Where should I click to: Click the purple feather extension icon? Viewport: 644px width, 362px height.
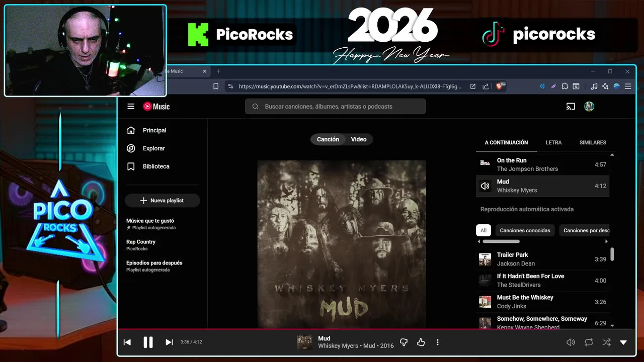click(x=553, y=86)
